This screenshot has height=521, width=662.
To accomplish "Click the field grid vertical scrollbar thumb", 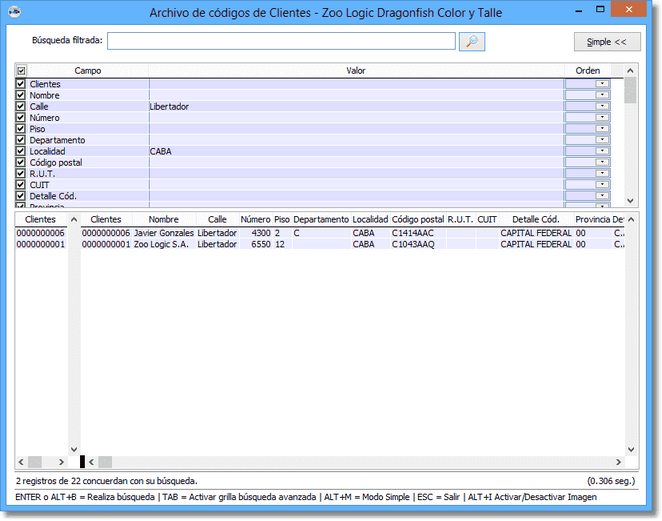I will click(x=630, y=90).
